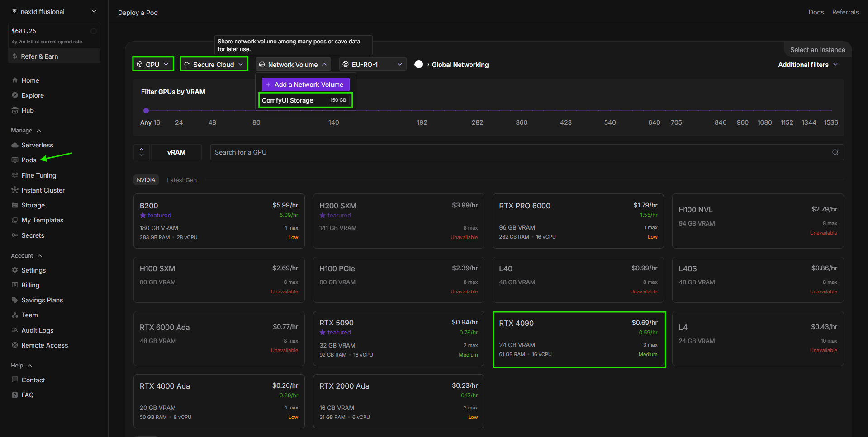Collapse the Network Volume dropdown
This screenshot has height=437, width=868.
(x=293, y=65)
